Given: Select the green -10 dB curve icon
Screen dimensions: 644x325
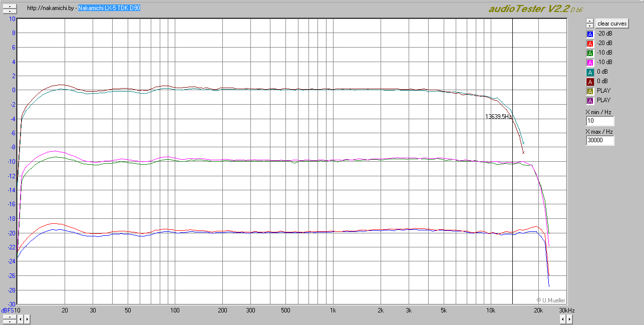Looking at the screenshot, I should pyautogui.click(x=589, y=53).
